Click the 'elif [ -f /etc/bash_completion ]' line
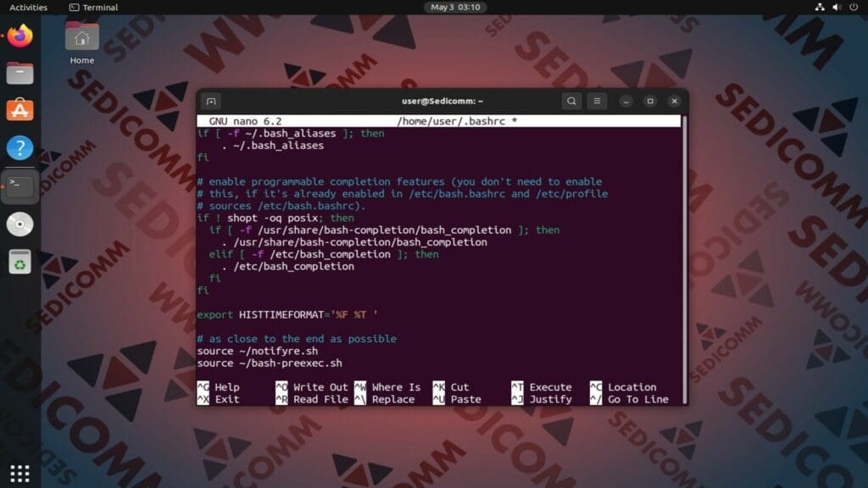The height and width of the screenshot is (488, 868). point(323,254)
